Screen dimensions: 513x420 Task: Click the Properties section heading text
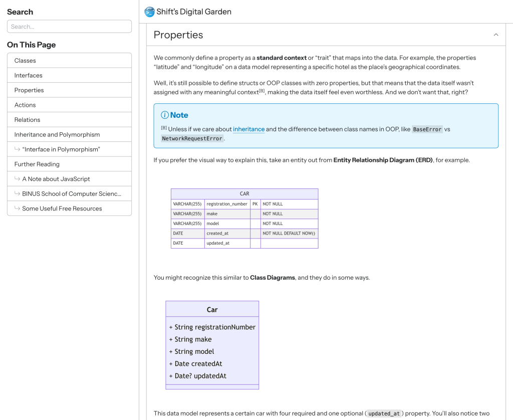(178, 35)
